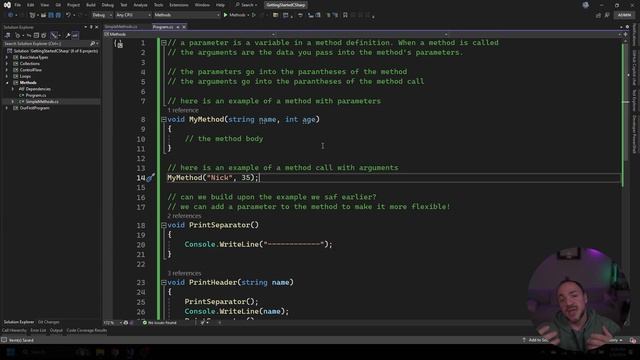This screenshot has height=360, width=640.
Task: Open the Any CPU platform dropdown
Action: (x=133, y=15)
